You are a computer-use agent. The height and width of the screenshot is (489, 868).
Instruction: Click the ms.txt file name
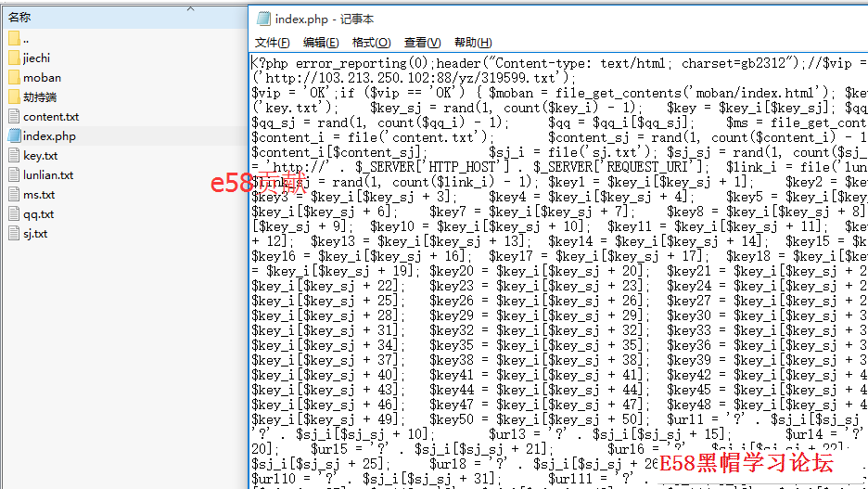39,195
